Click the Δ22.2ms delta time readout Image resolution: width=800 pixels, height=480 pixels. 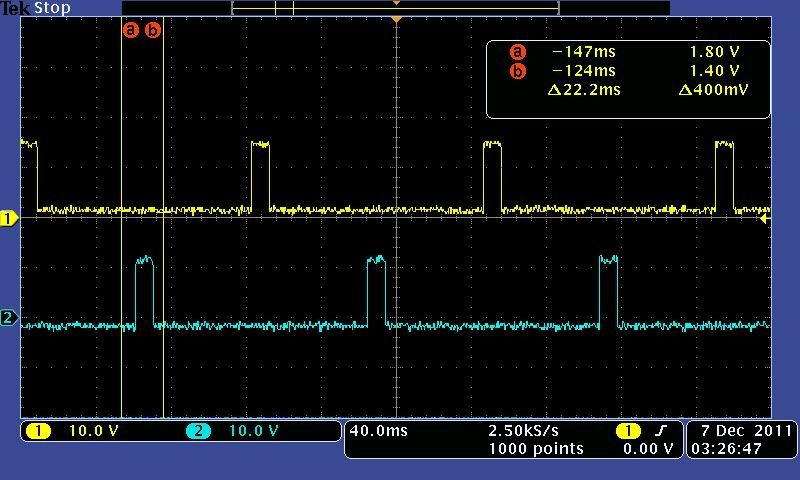[x=584, y=90]
